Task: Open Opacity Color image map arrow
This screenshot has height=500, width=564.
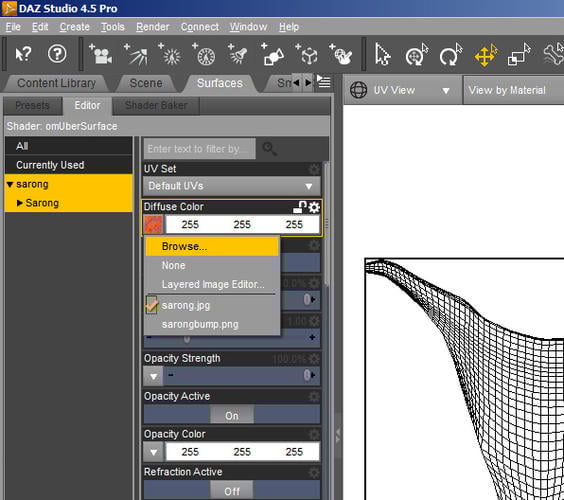Action: (154, 452)
